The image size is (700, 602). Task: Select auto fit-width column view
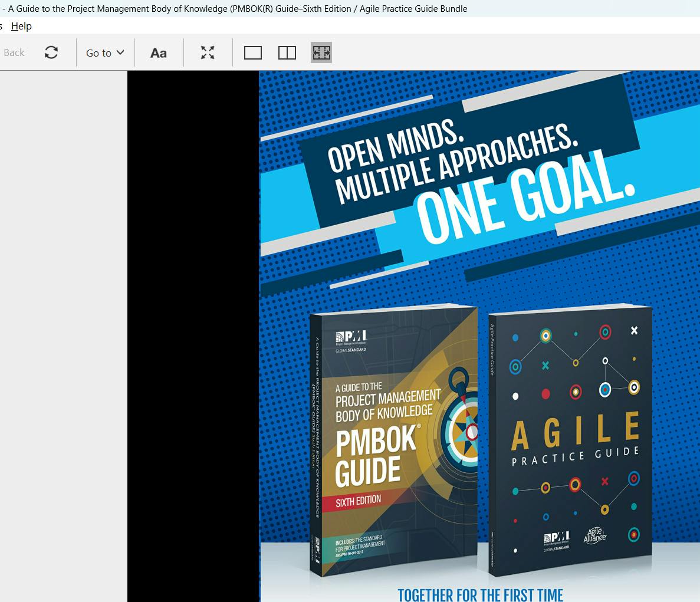click(x=321, y=52)
